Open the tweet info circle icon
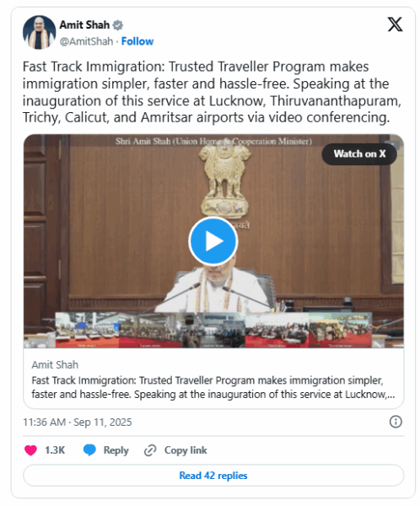Viewport: 420px width, 506px height. (x=396, y=422)
